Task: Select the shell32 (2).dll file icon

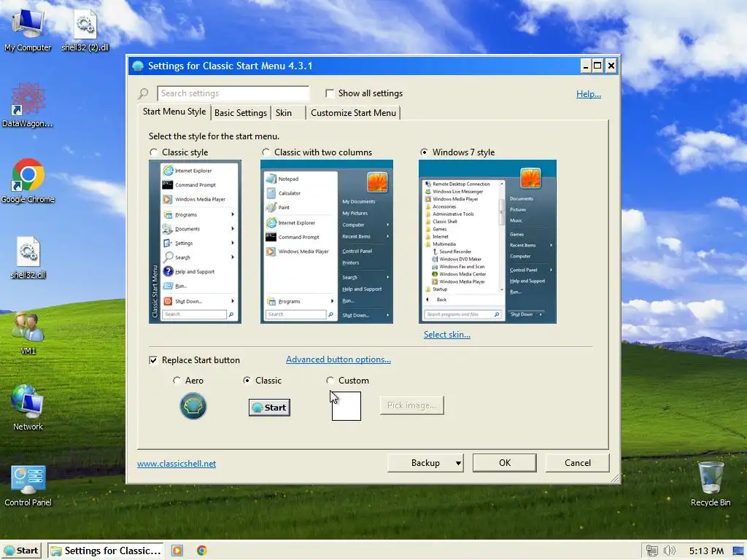Action: tap(85, 29)
